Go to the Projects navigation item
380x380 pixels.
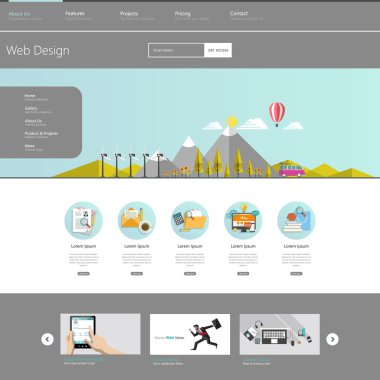click(x=129, y=14)
